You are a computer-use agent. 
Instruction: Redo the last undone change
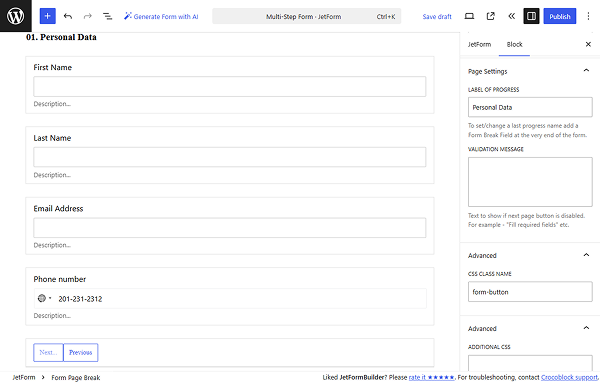point(88,16)
